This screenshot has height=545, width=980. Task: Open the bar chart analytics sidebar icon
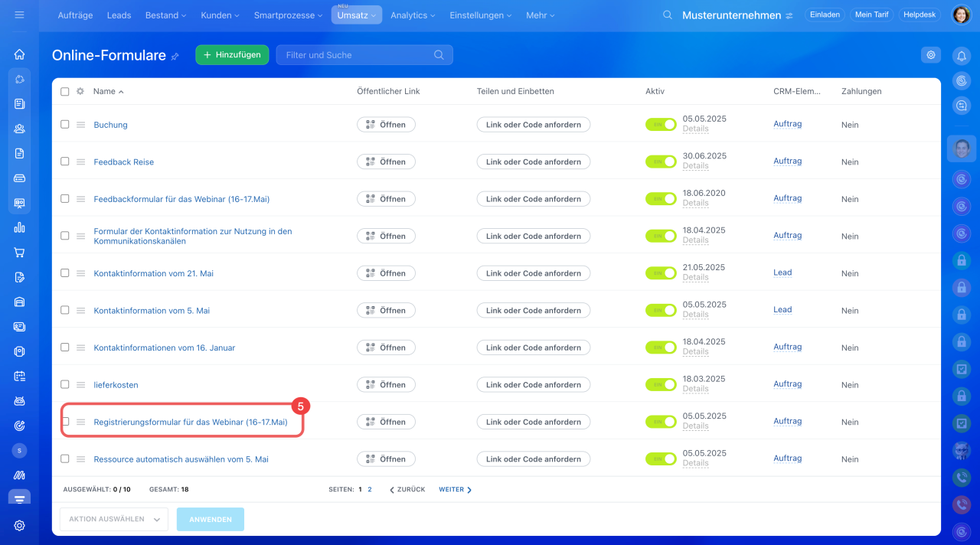click(19, 227)
